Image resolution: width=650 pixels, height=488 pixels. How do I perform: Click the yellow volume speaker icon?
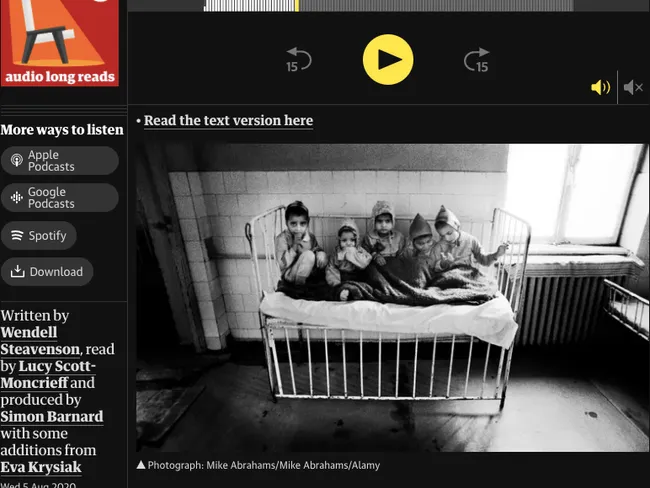click(600, 87)
